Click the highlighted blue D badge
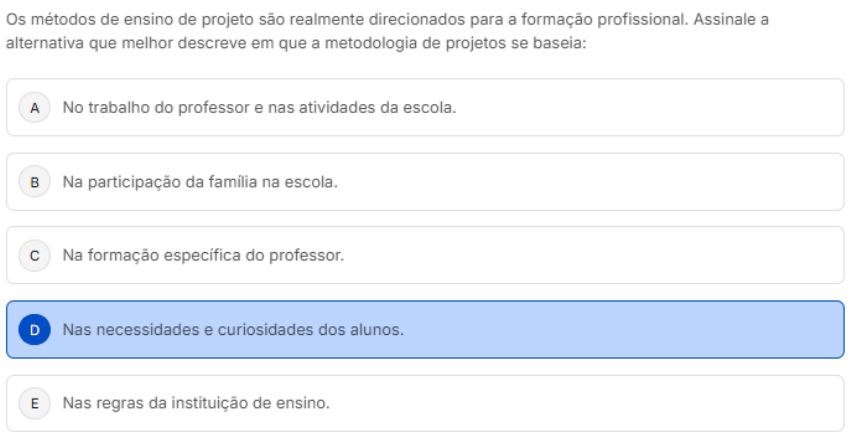The height and width of the screenshot is (442, 851). click(x=35, y=329)
